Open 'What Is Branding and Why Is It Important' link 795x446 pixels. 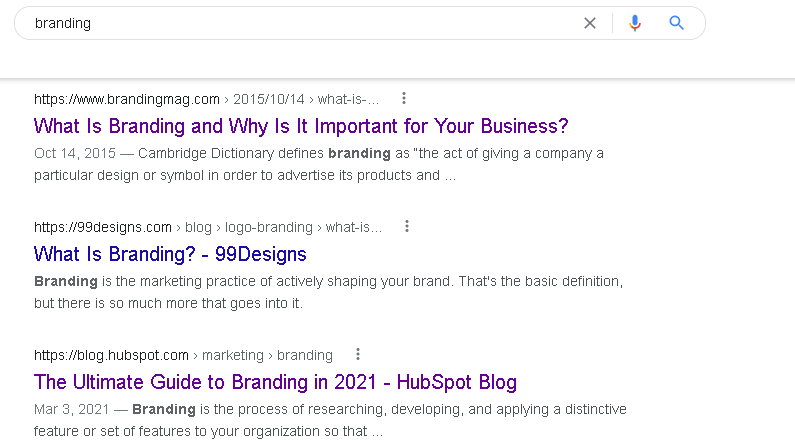301,126
